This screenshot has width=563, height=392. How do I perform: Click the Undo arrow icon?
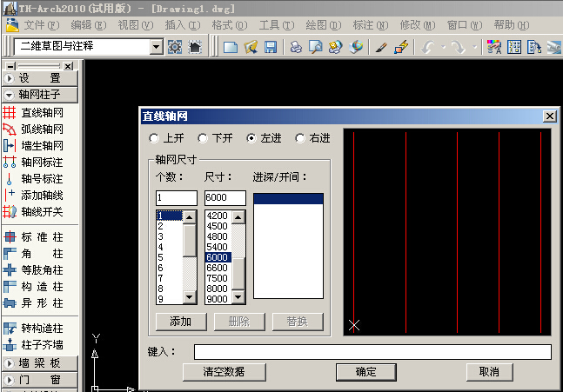(x=428, y=47)
